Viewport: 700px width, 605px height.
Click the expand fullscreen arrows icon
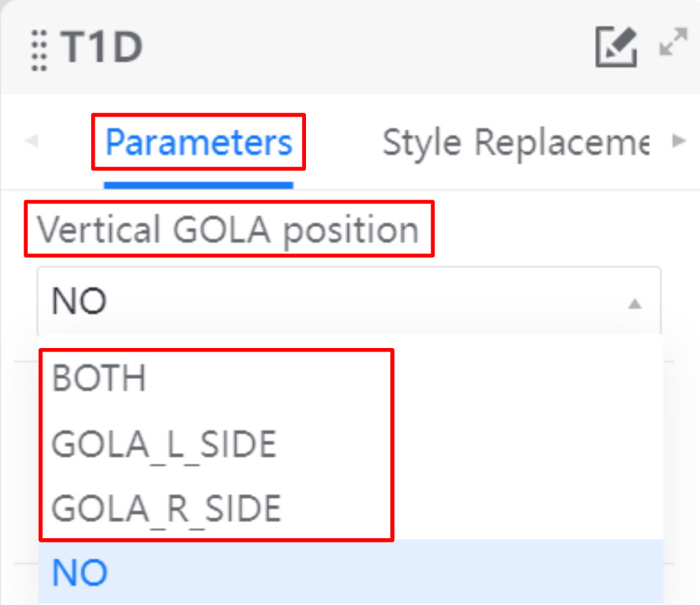tap(673, 42)
